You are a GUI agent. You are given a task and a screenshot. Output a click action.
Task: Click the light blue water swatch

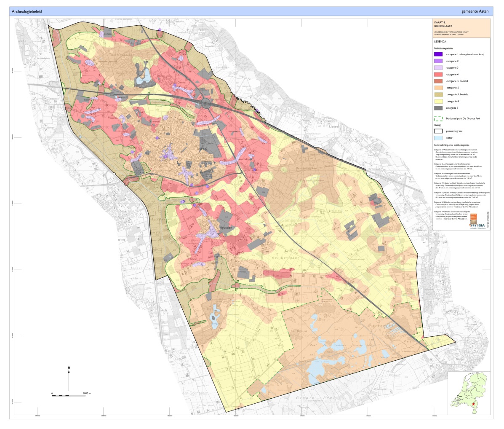[x=439, y=138]
